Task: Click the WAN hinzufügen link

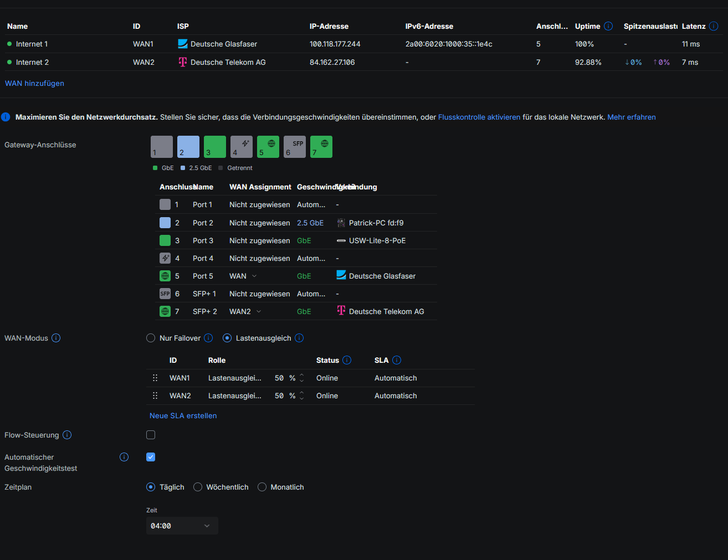Action: [34, 83]
